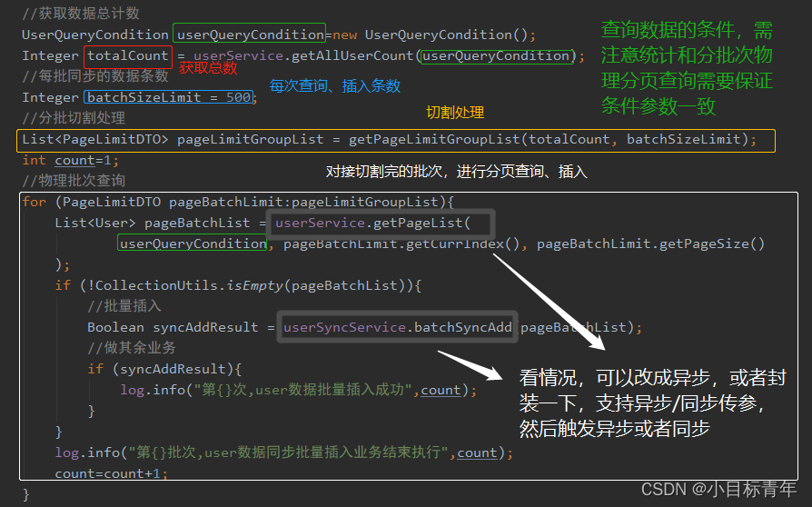Image resolution: width=812 pixels, height=507 pixels.
Task: Click 'pageBatchLimit:pageLimitGroupList' in the for header
Action: (303, 202)
